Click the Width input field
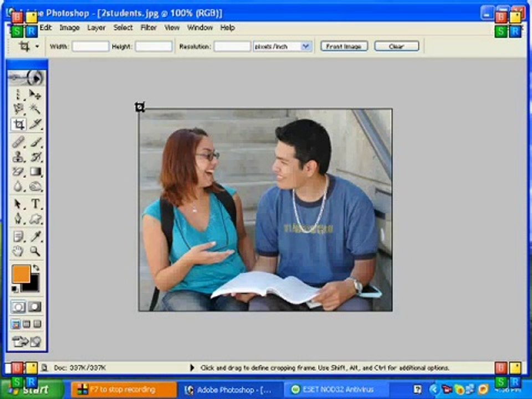 [x=90, y=46]
